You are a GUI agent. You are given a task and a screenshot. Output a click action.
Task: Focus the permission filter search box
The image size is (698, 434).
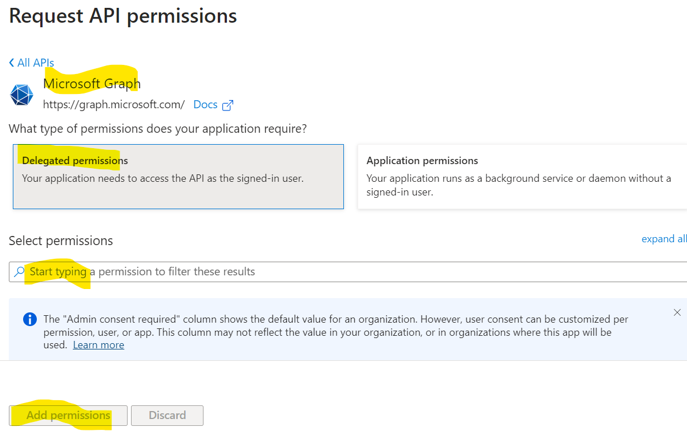[350, 272]
